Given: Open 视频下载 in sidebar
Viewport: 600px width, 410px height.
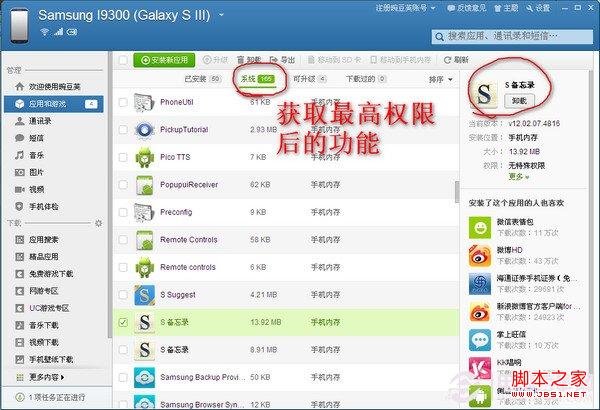Looking at the screenshot, I should coord(54,342).
